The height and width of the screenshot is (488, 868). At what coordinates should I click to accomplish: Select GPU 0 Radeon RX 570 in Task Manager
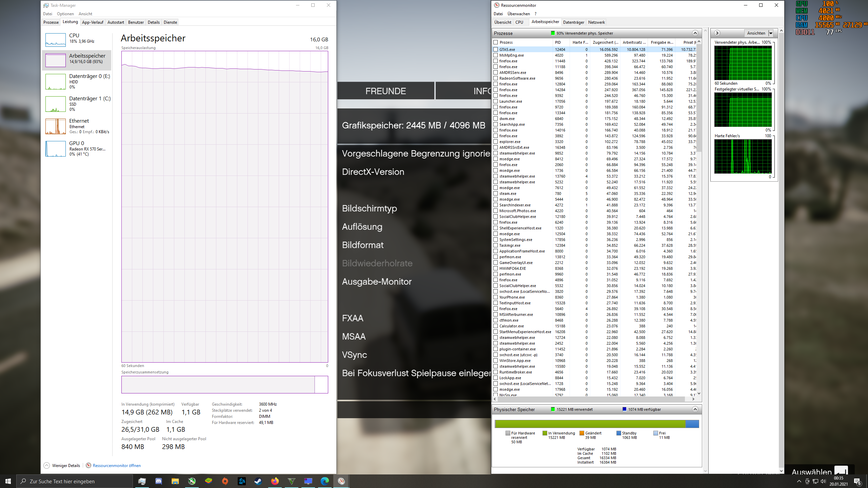coord(77,149)
